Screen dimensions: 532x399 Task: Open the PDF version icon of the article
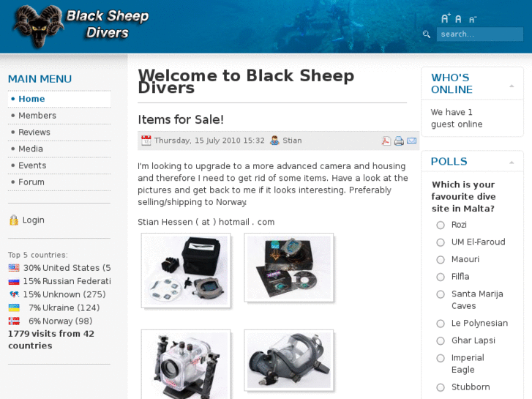click(386, 141)
